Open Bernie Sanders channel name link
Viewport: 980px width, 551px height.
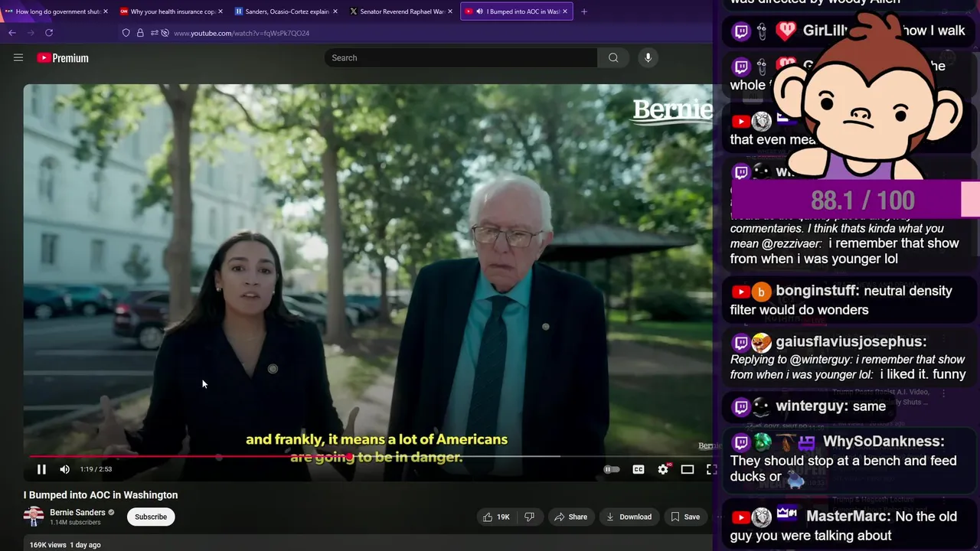77,512
